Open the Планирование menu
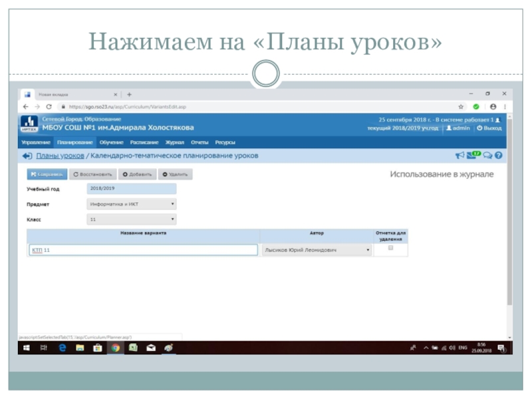This screenshot has width=532, height=399. coord(74,142)
